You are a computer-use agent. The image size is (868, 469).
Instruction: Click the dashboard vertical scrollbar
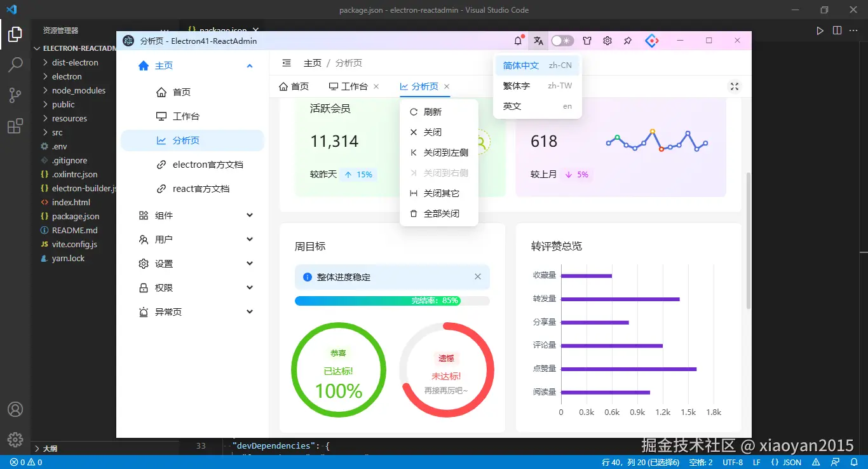(748, 240)
